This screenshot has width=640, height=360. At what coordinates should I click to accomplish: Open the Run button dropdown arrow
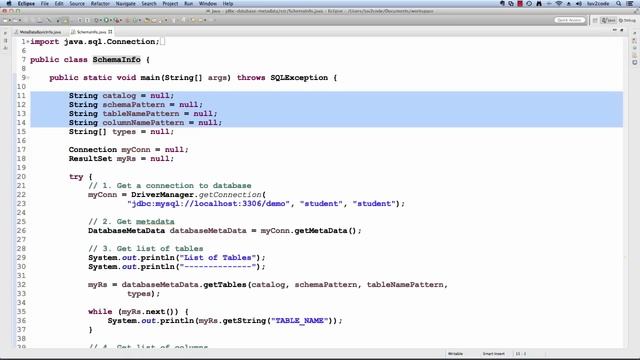coord(111,20)
